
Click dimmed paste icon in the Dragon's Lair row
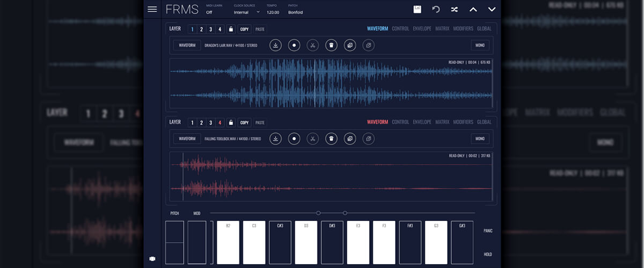[368, 45]
